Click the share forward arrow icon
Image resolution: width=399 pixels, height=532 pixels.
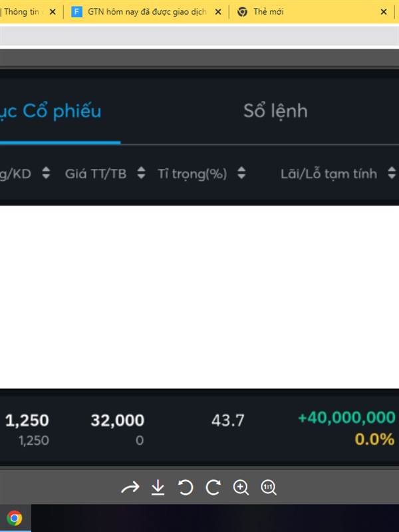pyautogui.click(x=130, y=487)
